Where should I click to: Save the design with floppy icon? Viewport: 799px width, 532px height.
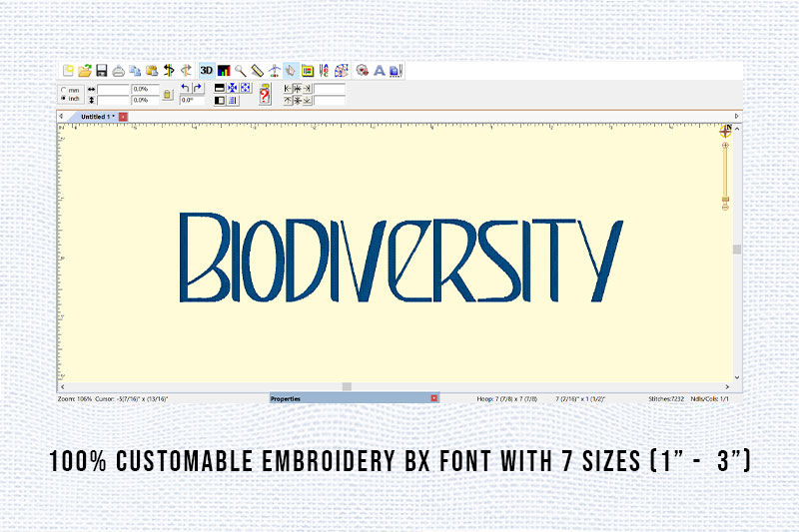click(x=102, y=70)
